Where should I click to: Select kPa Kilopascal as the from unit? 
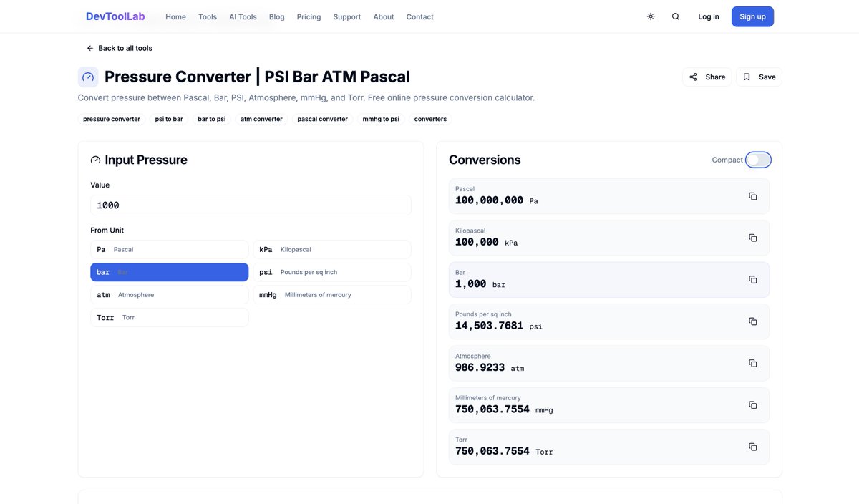point(332,249)
